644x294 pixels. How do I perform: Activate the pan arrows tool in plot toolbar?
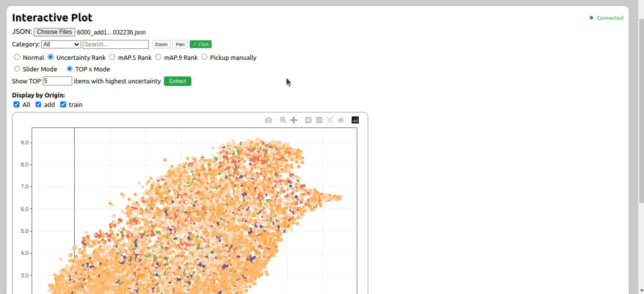[x=294, y=120]
